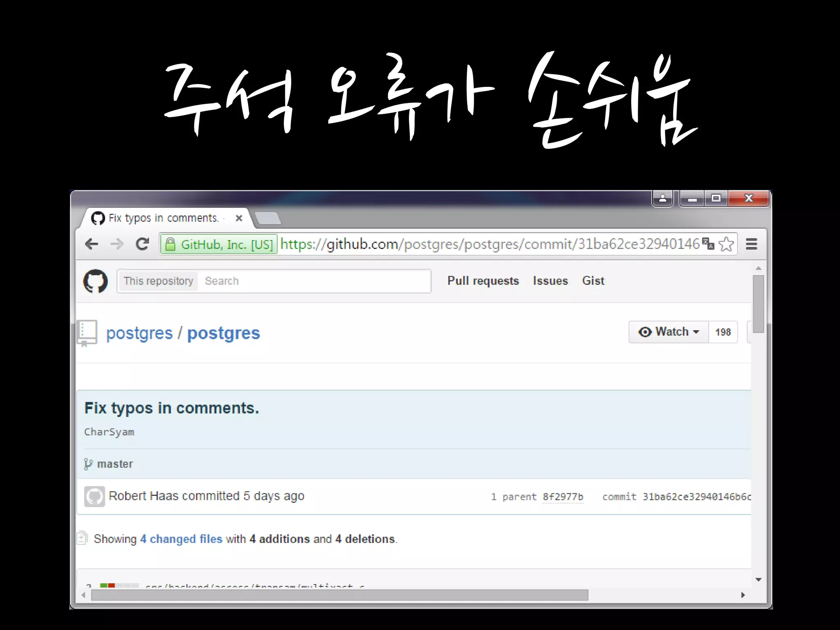Click the CharSyam commit description text
The height and width of the screenshot is (630, 840).
(109, 432)
